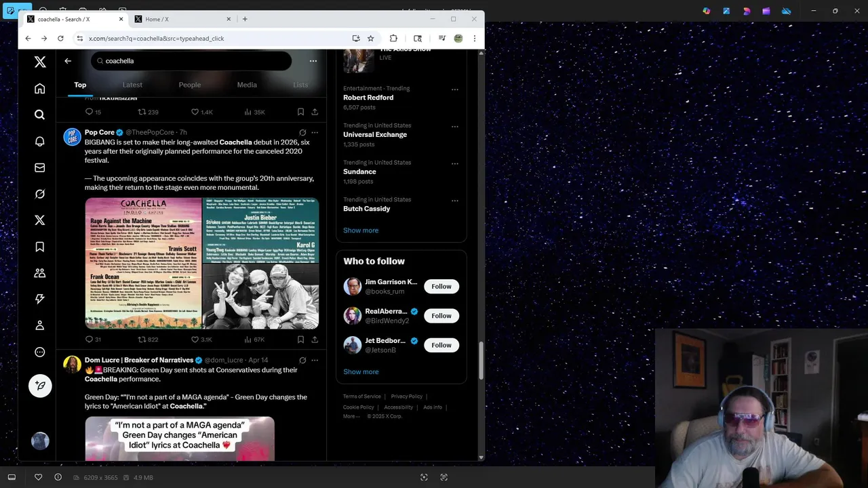Viewport: 868px width, 488px height.
Task: Open Profile icon in sidebar
Action: click(x=40, y=325)
